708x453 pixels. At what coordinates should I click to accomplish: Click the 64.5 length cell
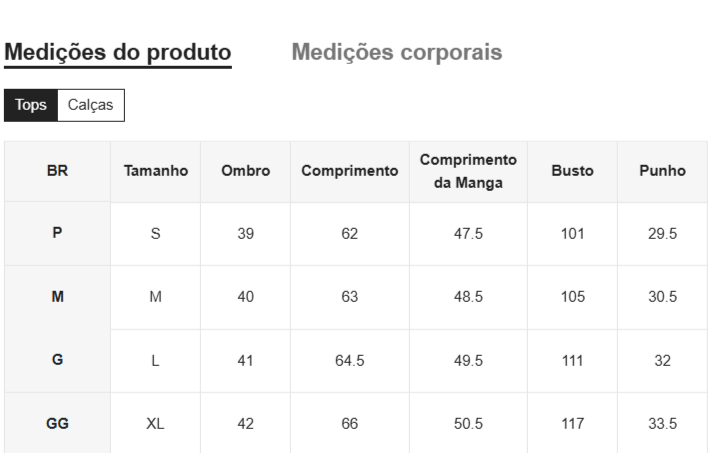pyautogui.click(x=349, y=361)
